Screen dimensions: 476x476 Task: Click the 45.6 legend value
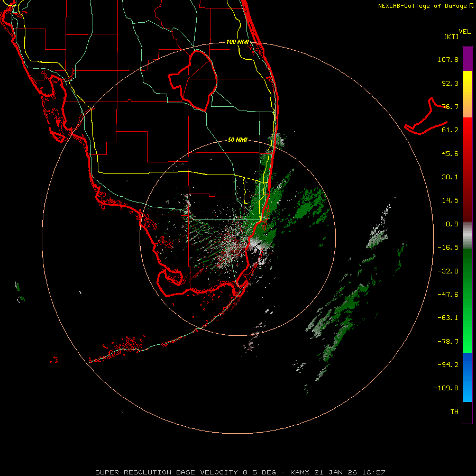pyautogui.click(x=450, y=153)
